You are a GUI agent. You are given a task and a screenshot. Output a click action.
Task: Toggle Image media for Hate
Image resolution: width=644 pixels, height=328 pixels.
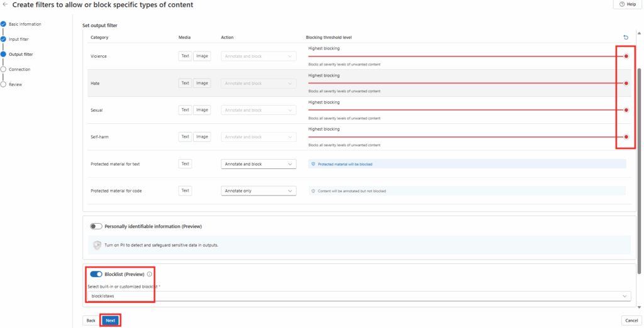click(202, 83)
